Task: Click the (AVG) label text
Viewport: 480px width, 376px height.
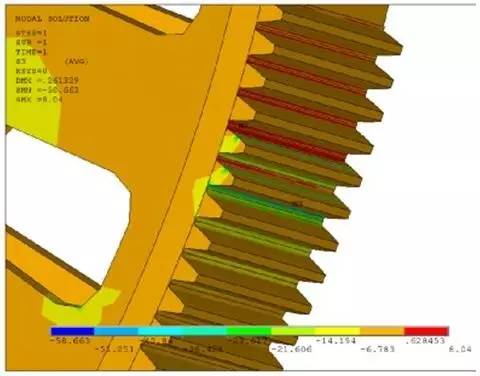Action: point(76,62)
